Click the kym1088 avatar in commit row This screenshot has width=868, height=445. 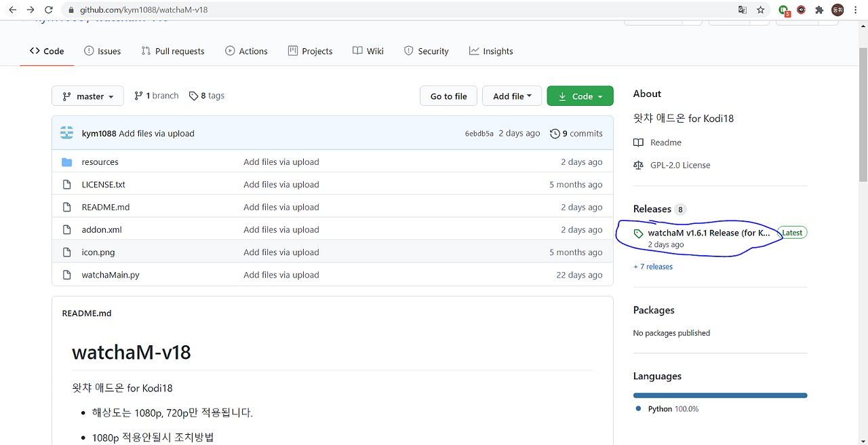[66, 133]
